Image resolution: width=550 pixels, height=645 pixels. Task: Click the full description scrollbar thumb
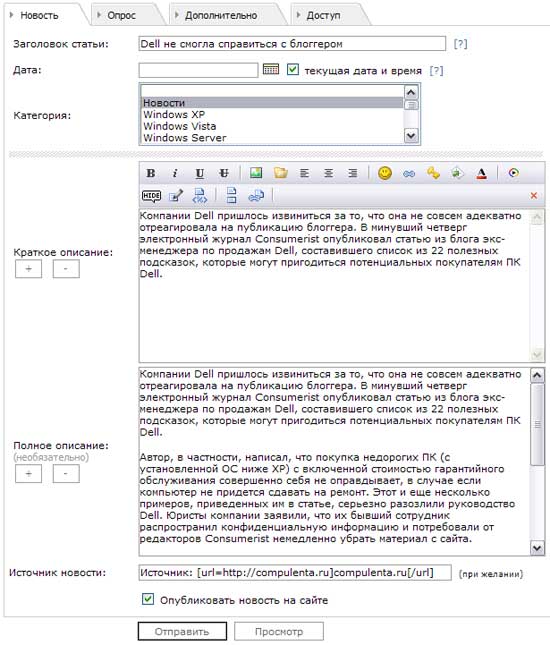[537, 424]
